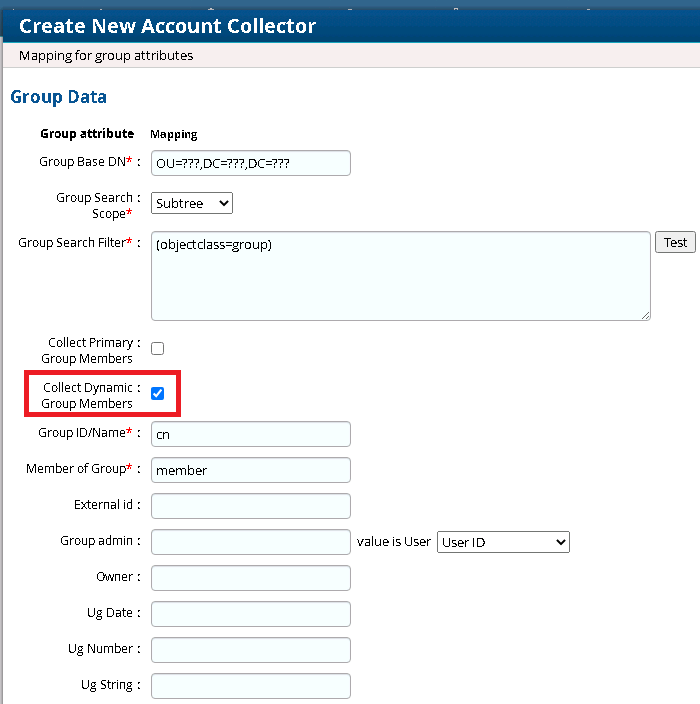
Task: Click the Ug Date input field
Action: click(250, 614)
